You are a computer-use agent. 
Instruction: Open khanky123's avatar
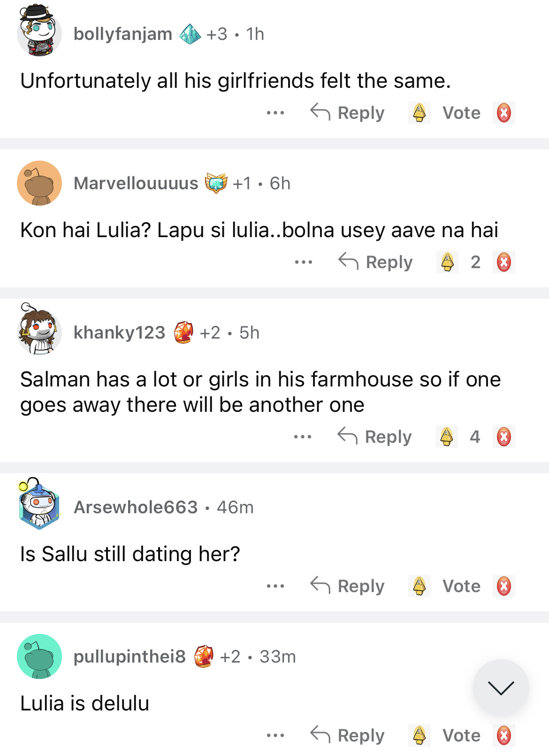(x=39, y=331)
